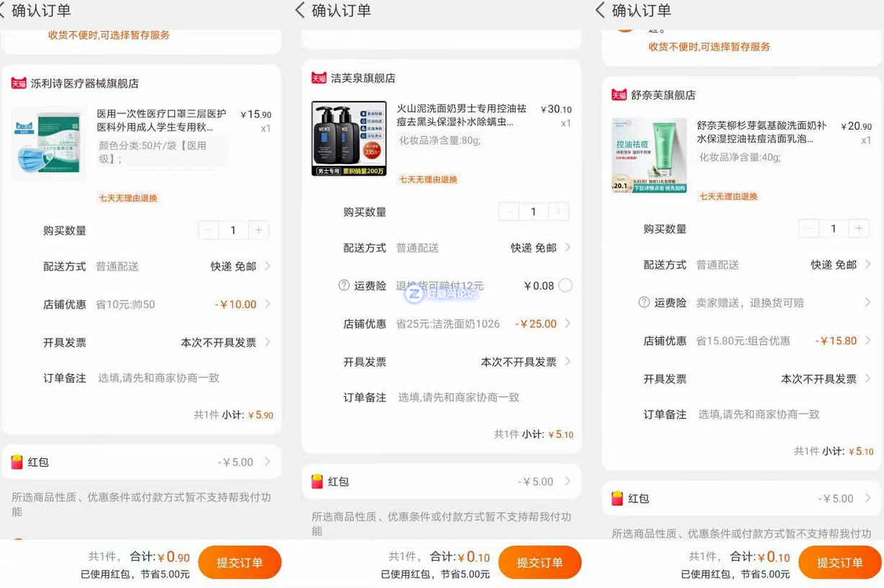Click product title 舒奈芙柳杉芽氨基酸洗面奶补
The height and width of the screenshot is (588, 884).
click(761, 132)
